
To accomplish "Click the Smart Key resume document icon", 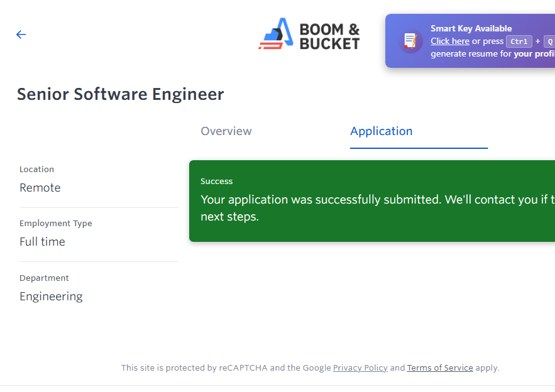I will tap(410, 41).
